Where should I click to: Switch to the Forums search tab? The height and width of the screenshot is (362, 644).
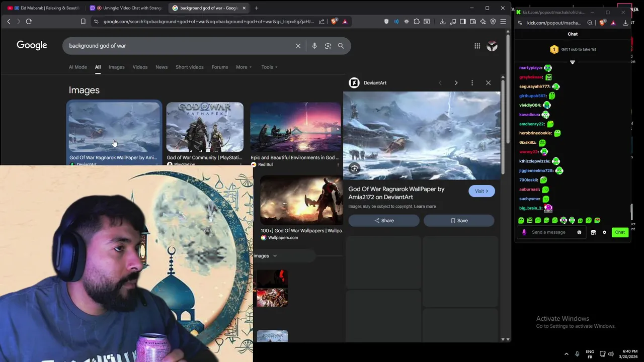pyautogui.click(x=219, y=67)
